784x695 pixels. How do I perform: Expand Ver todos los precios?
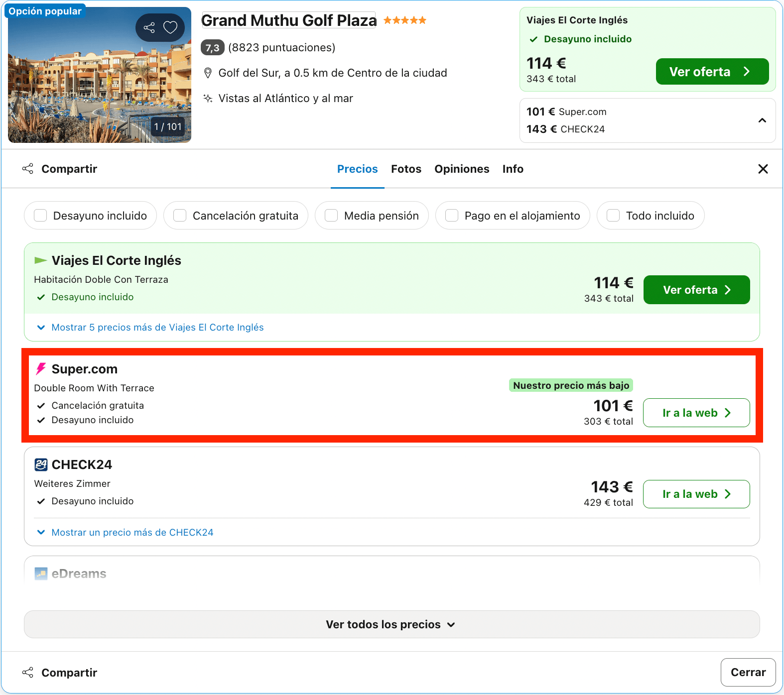coord(392,624)
